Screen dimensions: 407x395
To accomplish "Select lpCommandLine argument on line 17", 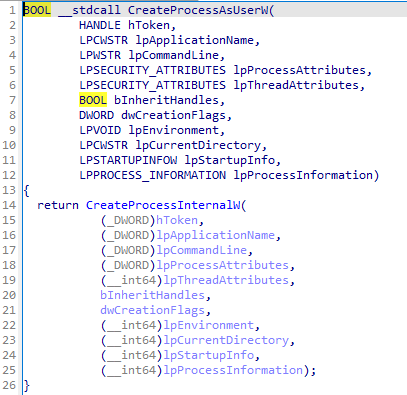I will point(201,250).
